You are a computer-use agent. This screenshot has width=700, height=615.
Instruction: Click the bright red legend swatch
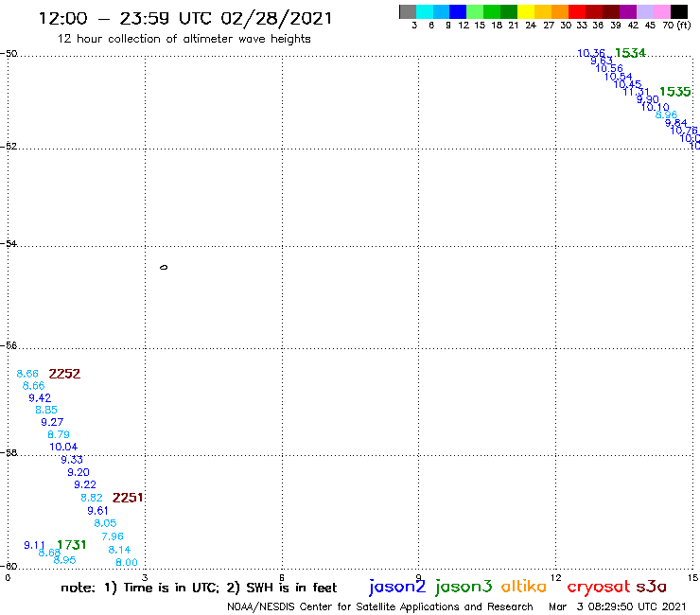(577, 12)
